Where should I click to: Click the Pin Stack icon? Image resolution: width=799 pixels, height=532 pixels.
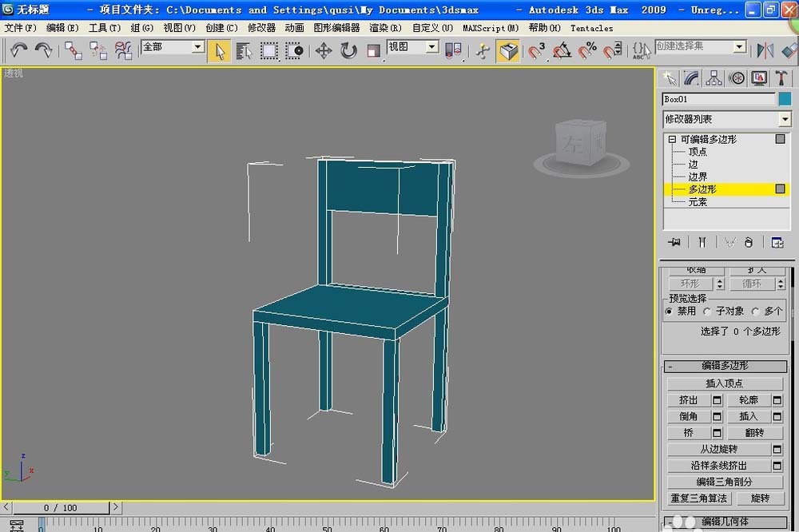coord(674,242)
